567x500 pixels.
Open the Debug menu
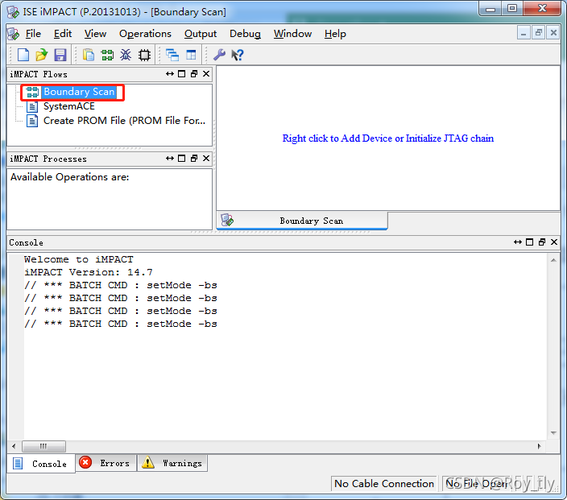click(245, 34)
